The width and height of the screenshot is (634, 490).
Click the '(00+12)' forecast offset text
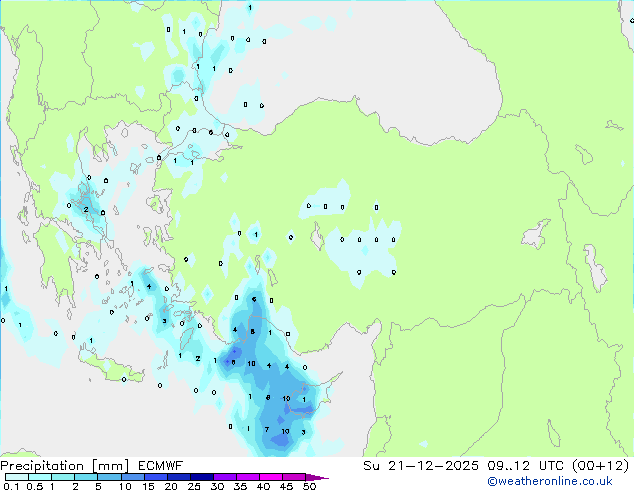[x=601, y=466]
